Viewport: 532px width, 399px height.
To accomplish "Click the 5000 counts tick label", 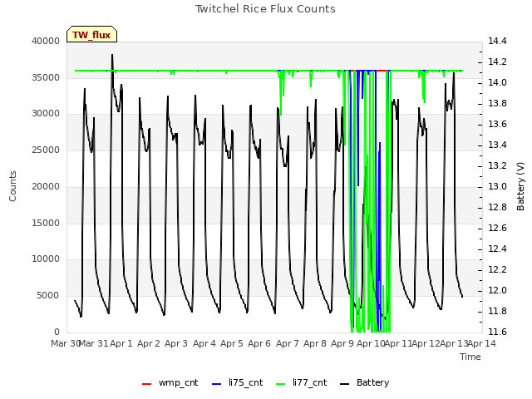I will [48, 296].
